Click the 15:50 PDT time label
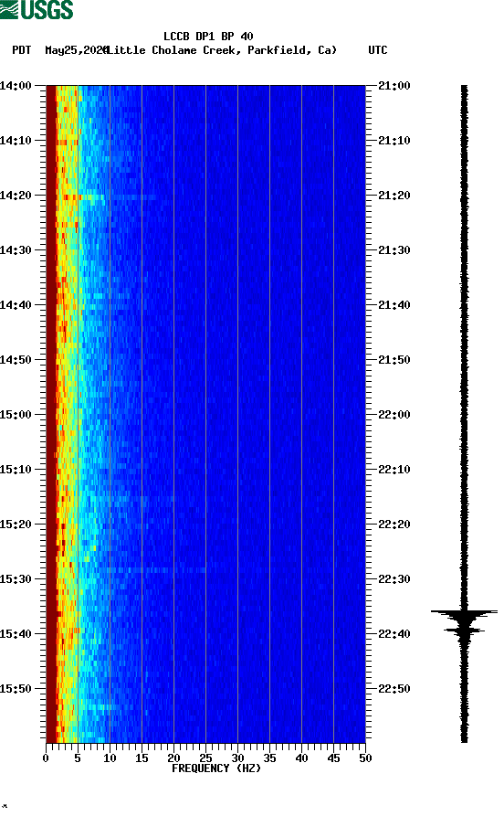Viewport: 504px width, 816px height. (x=16, y=688)
